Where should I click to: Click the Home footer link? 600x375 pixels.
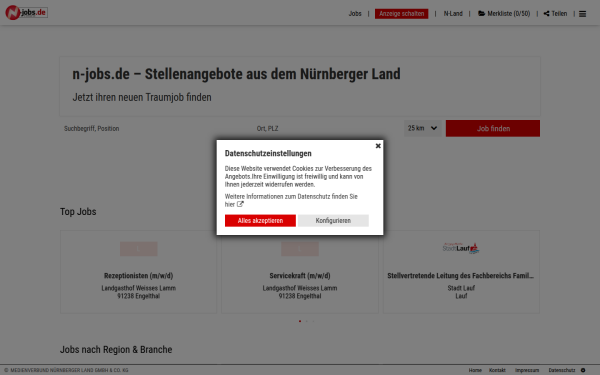click(475, 370)
